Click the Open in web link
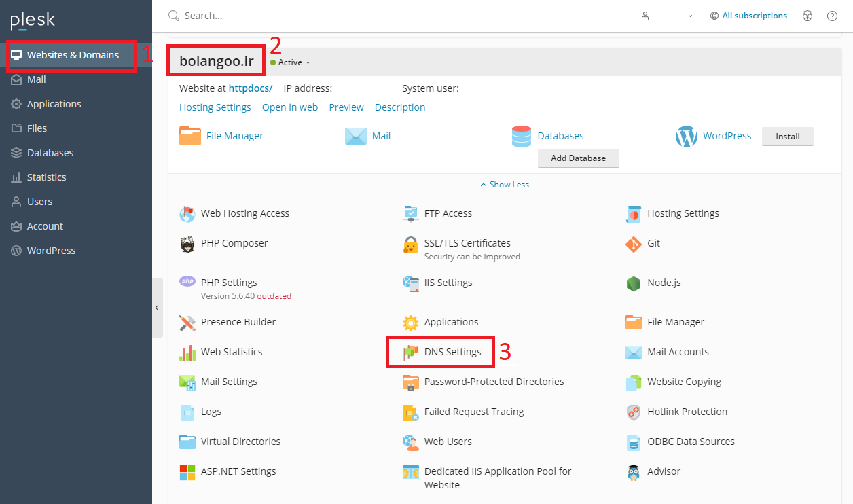 (290, 107)
